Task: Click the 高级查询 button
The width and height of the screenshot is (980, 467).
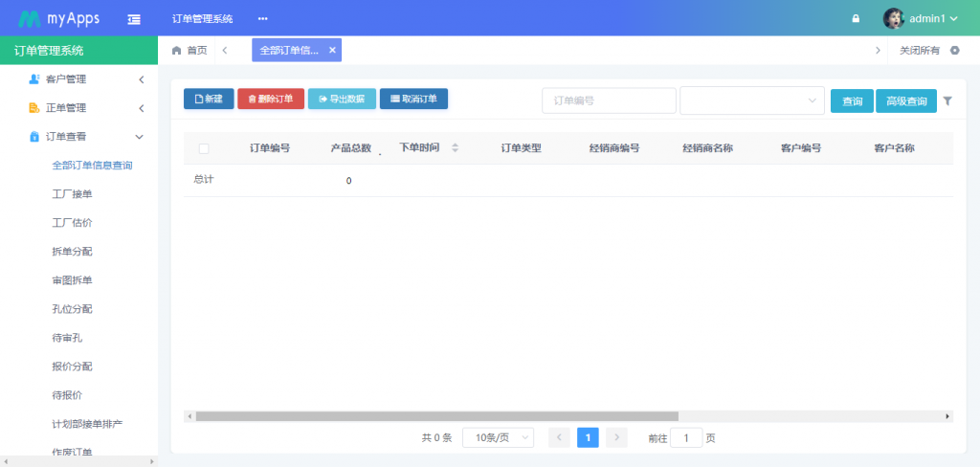Action: pos(905,100)
